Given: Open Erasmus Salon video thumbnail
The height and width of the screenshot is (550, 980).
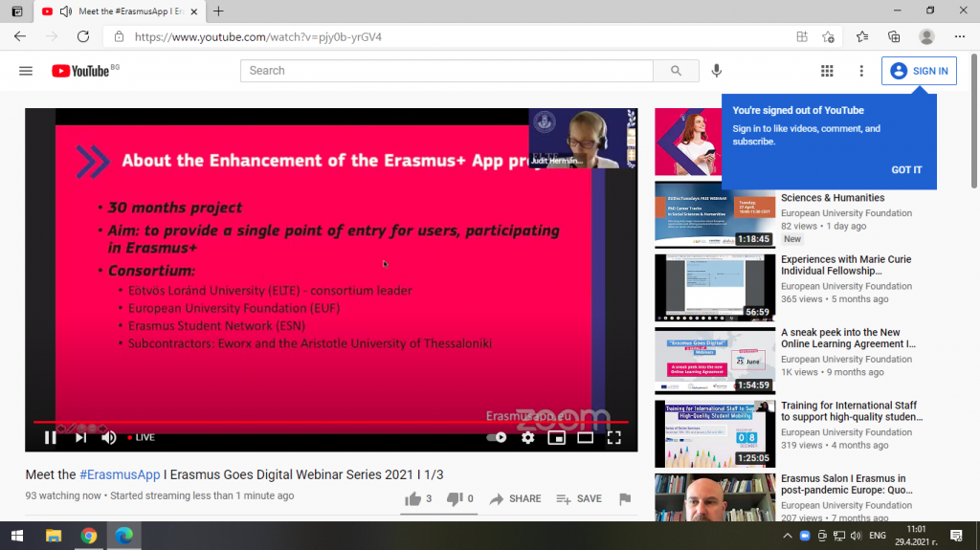Looking at the screenshot, I should (715, 497).
